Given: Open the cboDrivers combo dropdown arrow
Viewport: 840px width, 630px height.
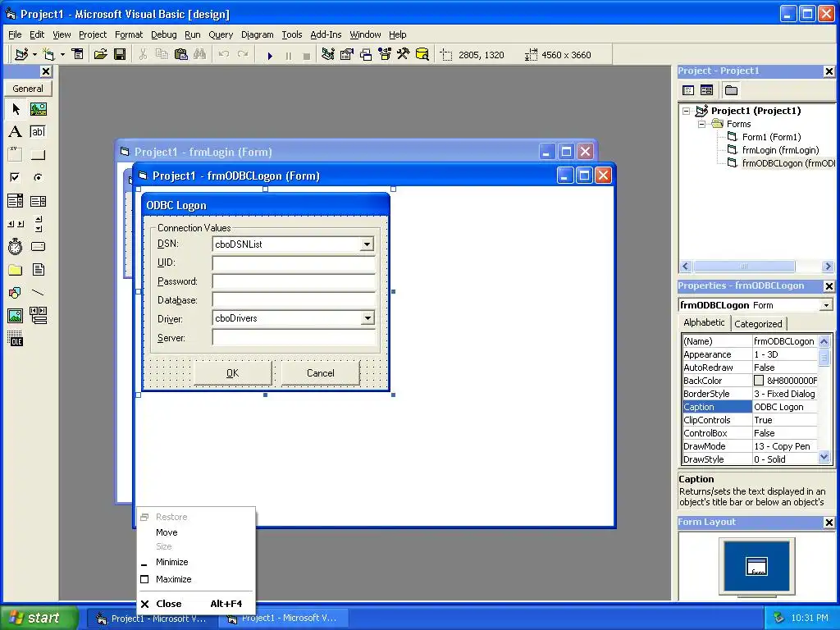Looking at the screenshot, I should pos(367,318).
